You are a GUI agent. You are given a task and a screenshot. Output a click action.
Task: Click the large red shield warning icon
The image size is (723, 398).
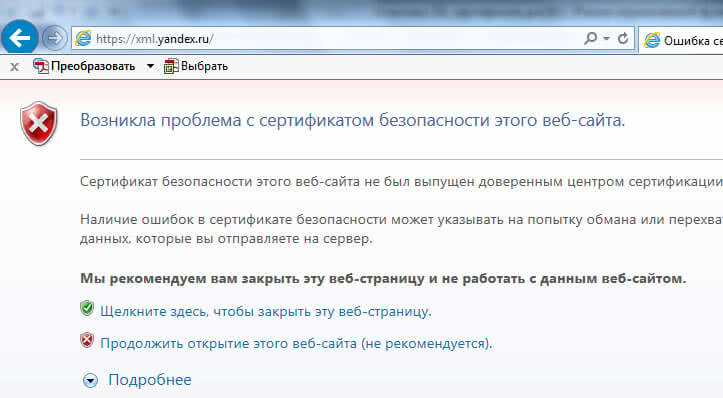39,123
